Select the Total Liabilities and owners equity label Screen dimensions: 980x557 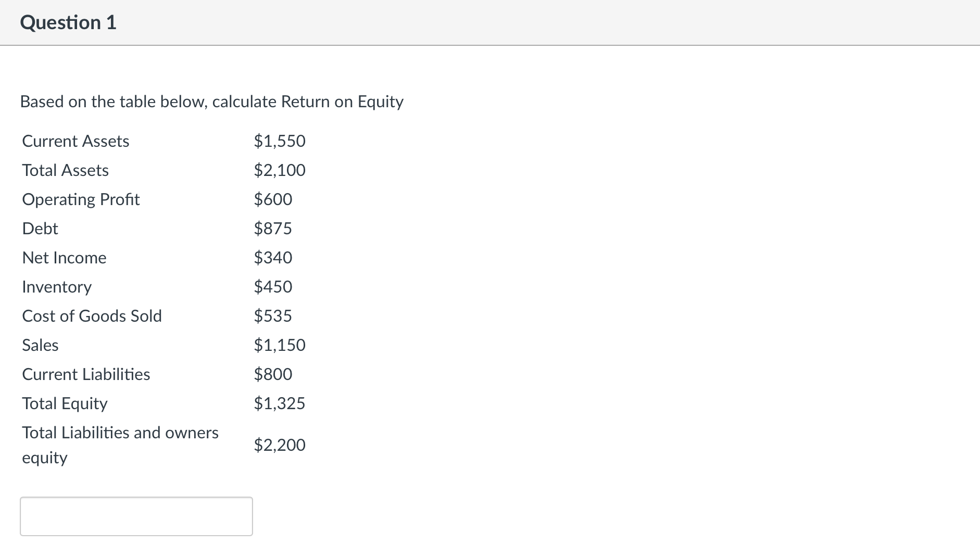click(x=120, y=445)
